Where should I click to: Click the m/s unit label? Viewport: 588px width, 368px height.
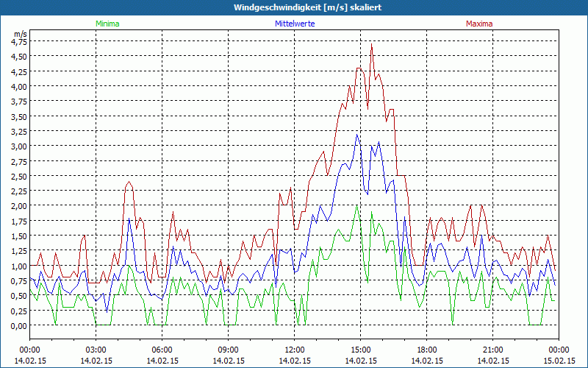click(x=21, y=34)
